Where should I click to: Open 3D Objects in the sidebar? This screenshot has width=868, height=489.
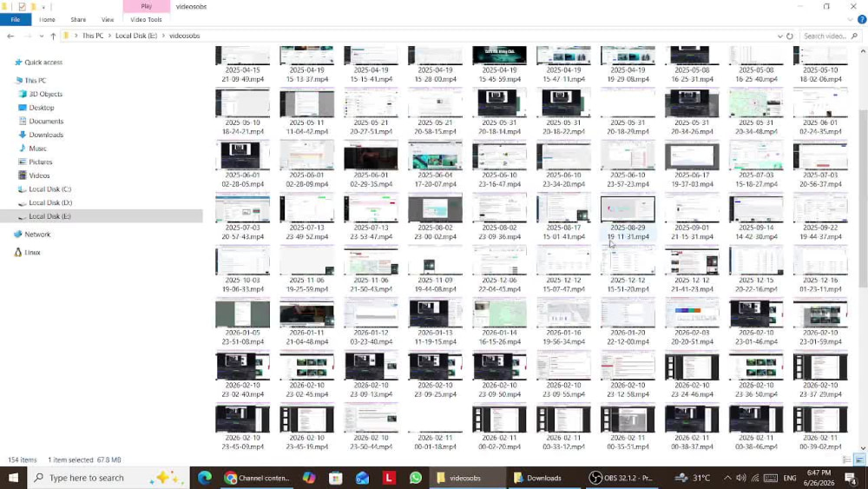click(45, 94)
